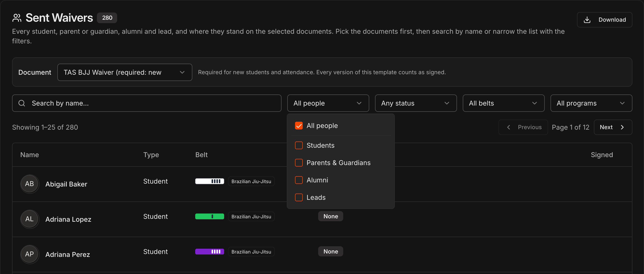
Task: Click the download arrow icon
Action: [587, 20]
